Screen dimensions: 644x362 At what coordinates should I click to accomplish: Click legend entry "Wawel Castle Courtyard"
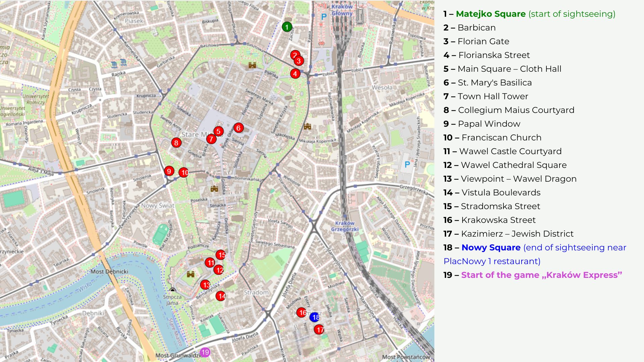pyautogui.click(x=510, y=151)
